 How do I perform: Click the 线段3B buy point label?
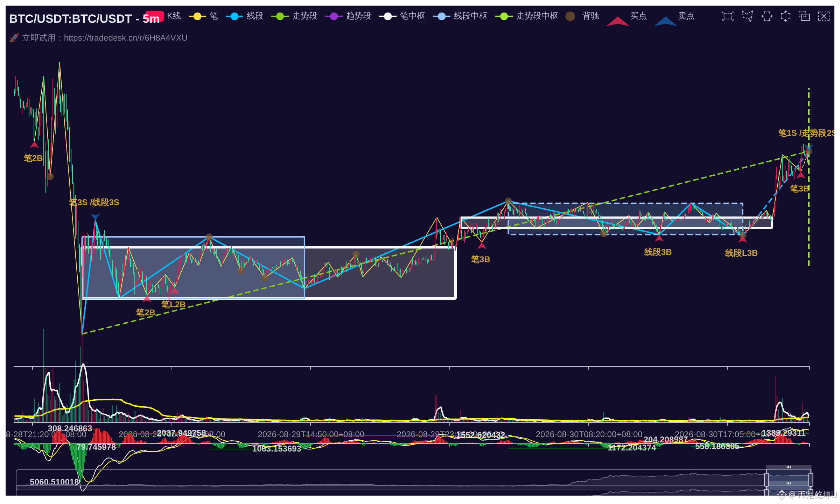[x=658, y=252]
